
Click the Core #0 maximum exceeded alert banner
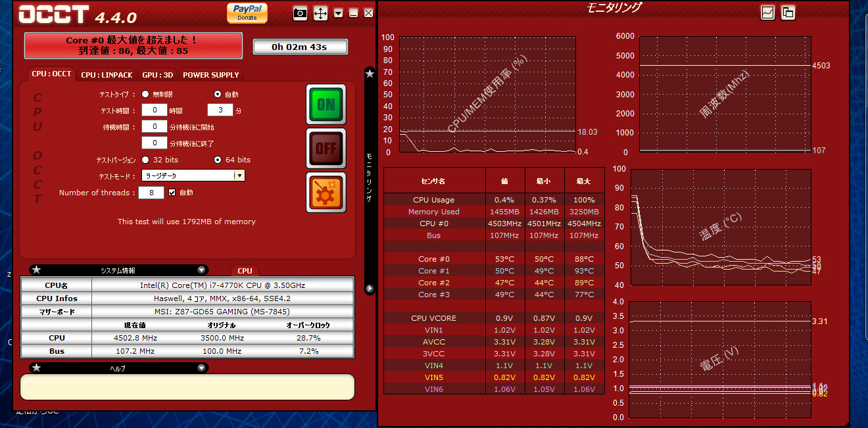[133, 45]
